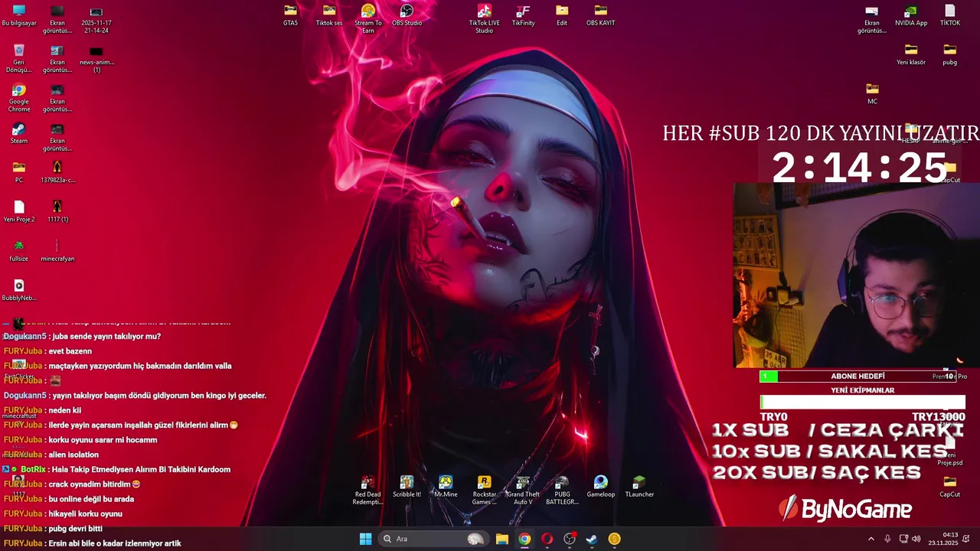This screenshot has width=980, height=551.
Task: Open the network tray icon
Action: click(x=903, y=539)
